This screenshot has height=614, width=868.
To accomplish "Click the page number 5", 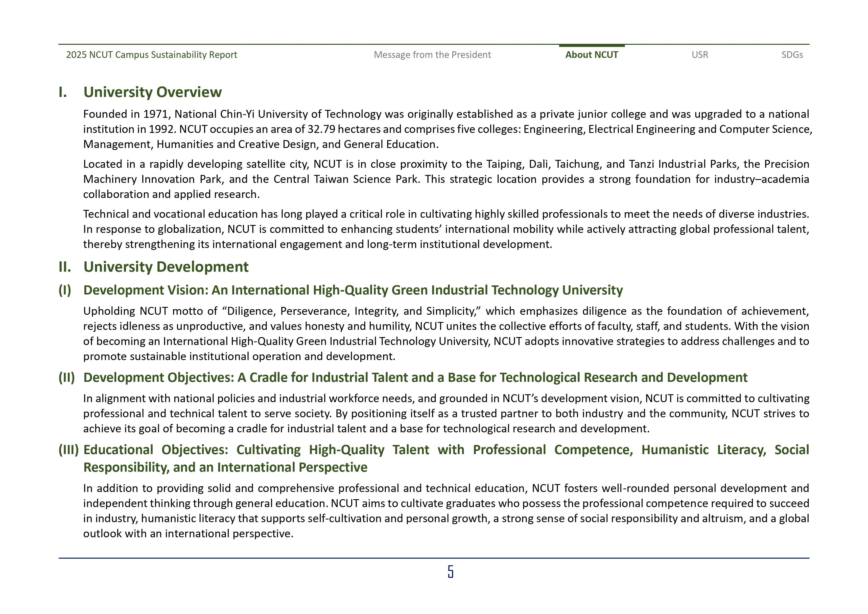I will 450,571.
